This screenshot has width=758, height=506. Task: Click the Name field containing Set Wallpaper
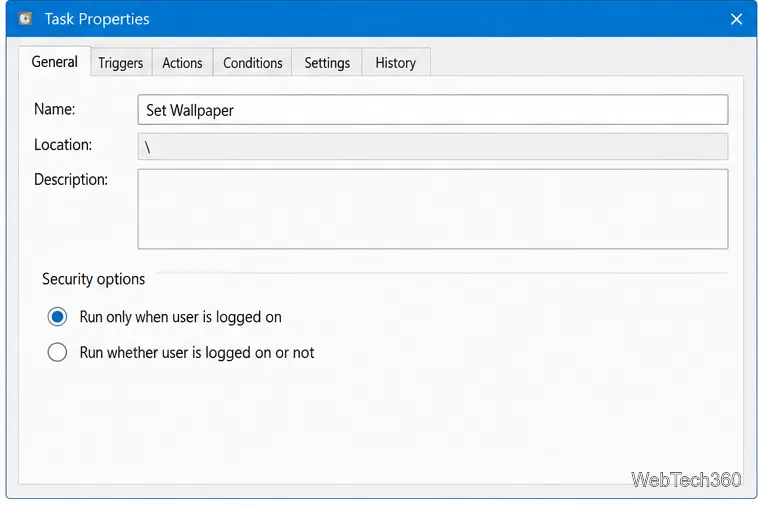coord(433,110)
